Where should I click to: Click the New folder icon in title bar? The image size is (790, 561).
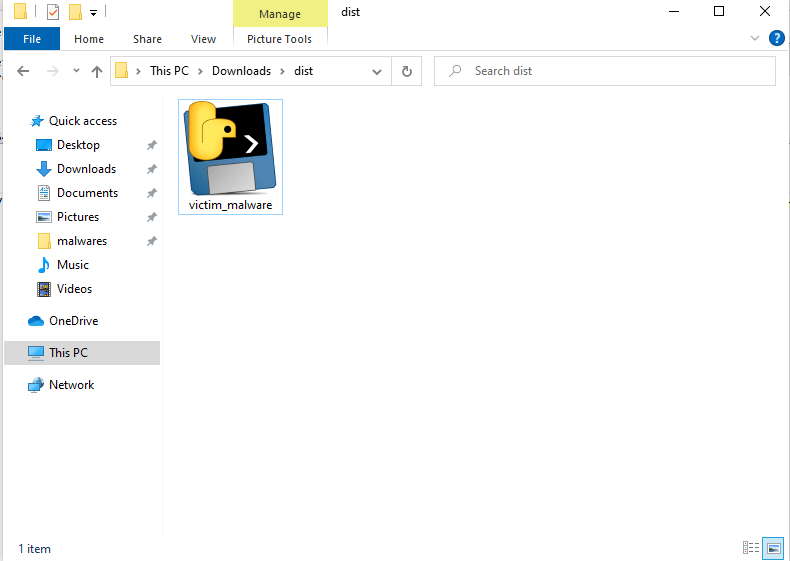pos(75,12)
